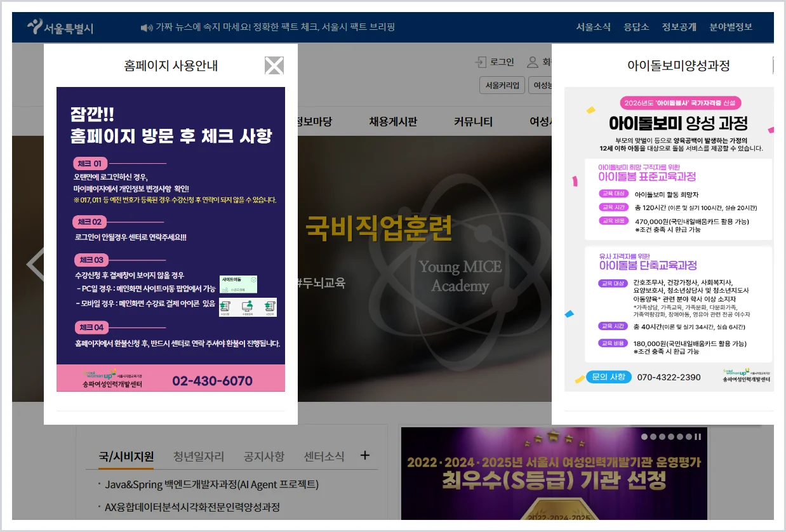
Task: Click the 아이돌봄 단축교육과정 heading
Action: click(x=648, y=265)
